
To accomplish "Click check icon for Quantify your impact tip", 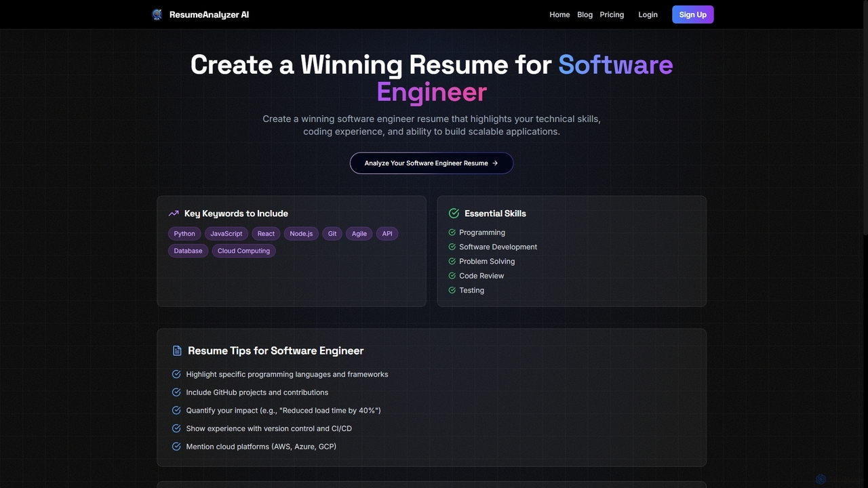I will click(x=176, y=410).
